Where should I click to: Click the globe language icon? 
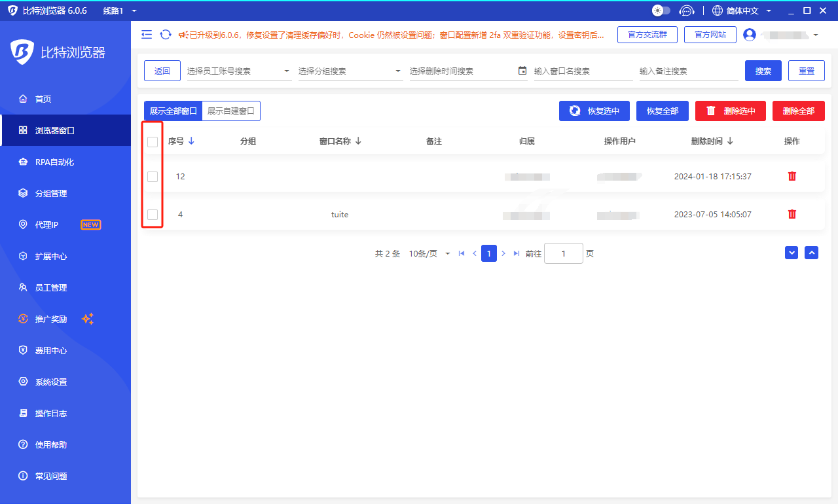[718, 11]
